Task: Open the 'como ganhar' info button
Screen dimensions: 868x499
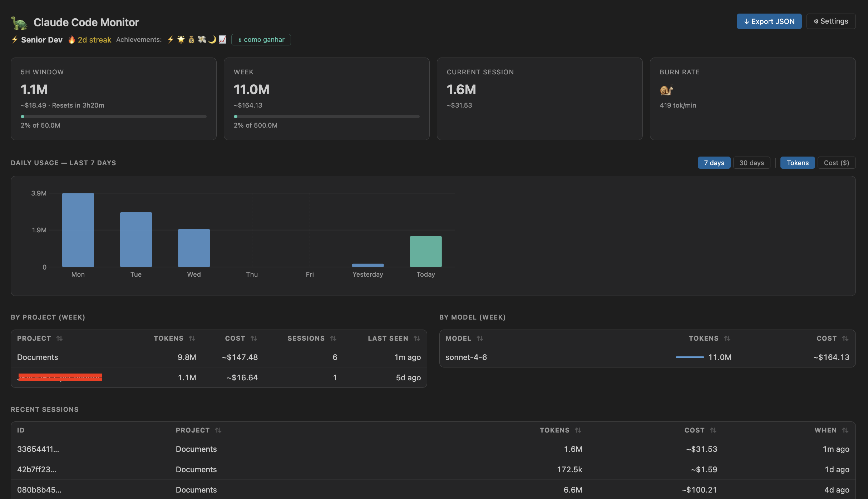Action: pyautogui.click(x=261, y=40)
